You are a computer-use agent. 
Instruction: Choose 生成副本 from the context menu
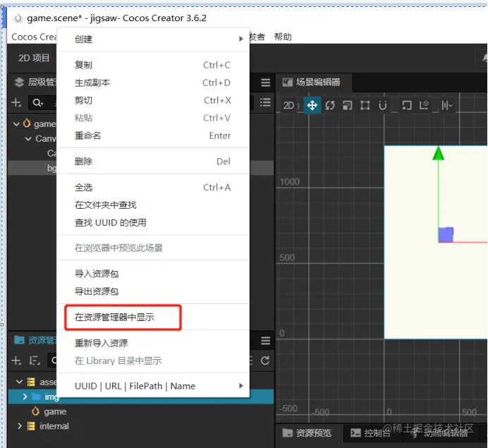click(154, 83)
